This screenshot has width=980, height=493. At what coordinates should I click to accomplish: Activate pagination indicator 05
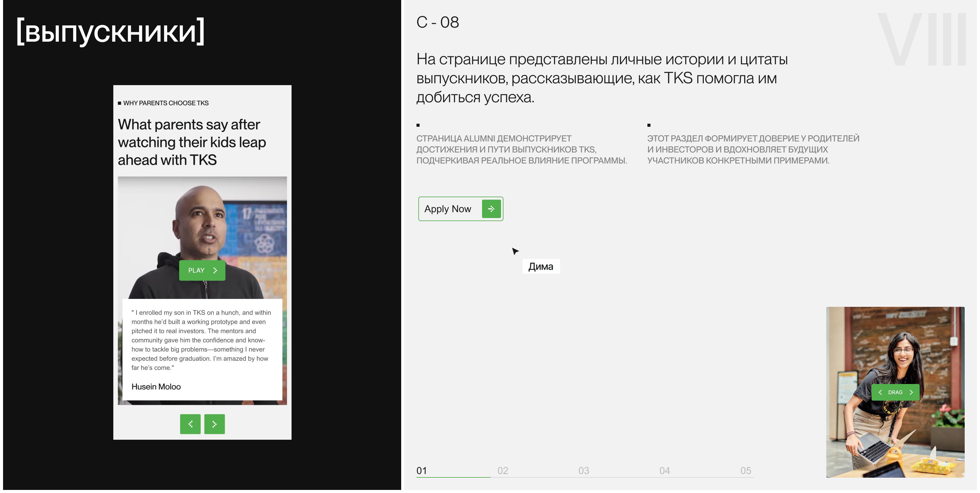(x=746, y=470)
